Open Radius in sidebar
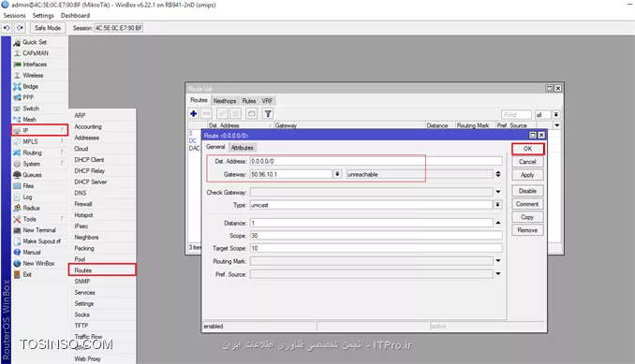This screenshot has height=364, width=635. (39, 208)
